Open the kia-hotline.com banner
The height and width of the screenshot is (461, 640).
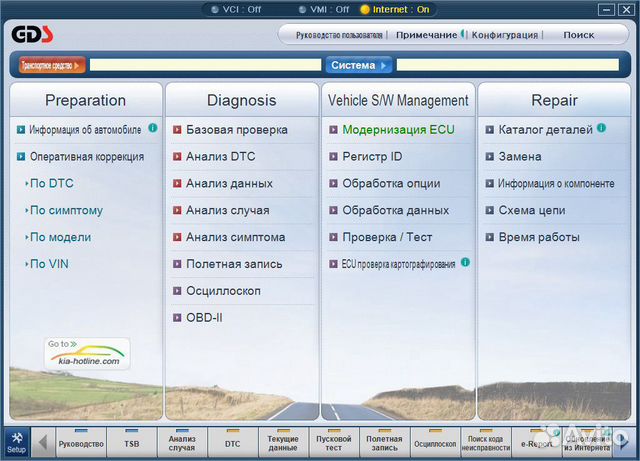click(x=87, y=354)
